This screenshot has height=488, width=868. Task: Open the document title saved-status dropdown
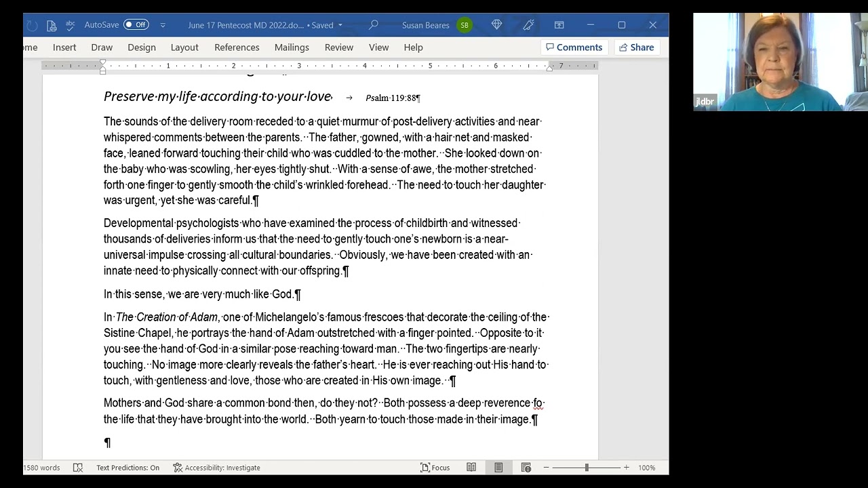tap(340, 25)
